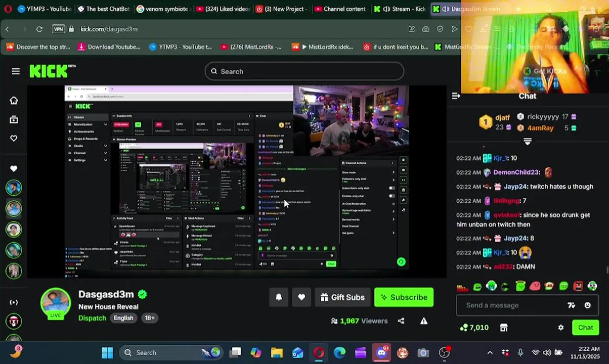
Task: Reload the page with the refresh button
Action: click(39, 29)
